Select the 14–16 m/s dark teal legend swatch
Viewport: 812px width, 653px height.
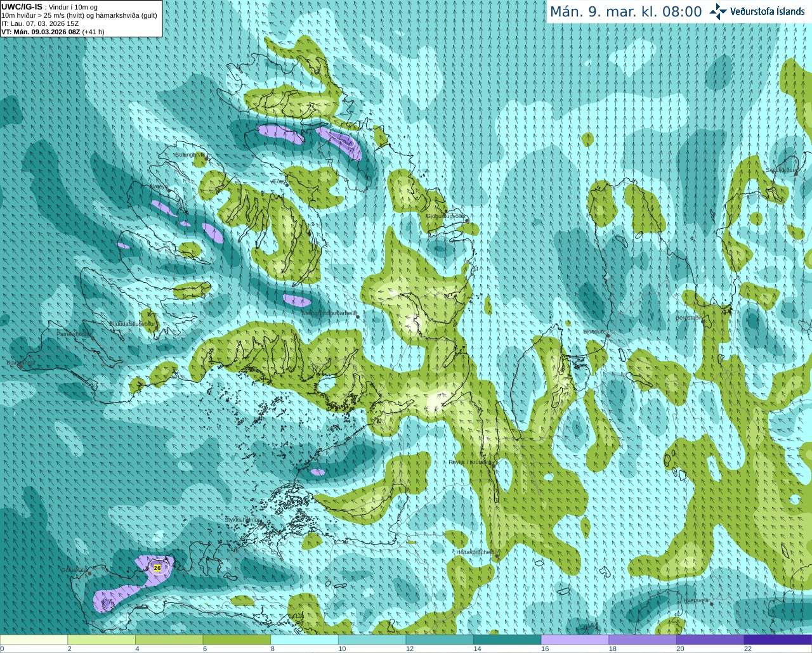point(507,640)
